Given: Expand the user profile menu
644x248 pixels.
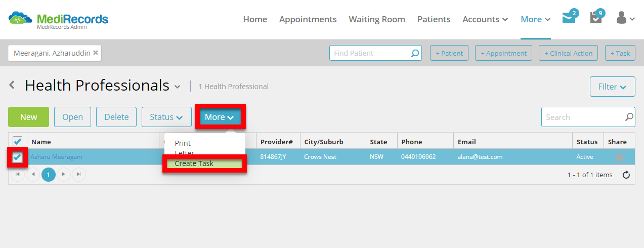Looking at the screenshot, I should (x=625, y=19).
